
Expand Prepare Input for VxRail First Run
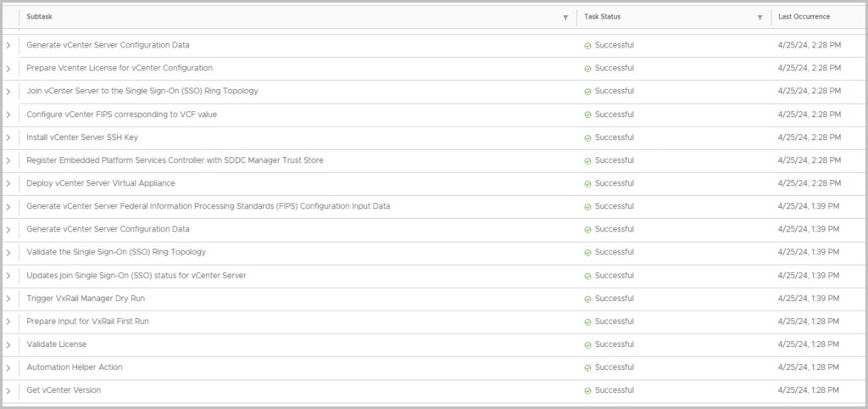click(x=8, y=322)
